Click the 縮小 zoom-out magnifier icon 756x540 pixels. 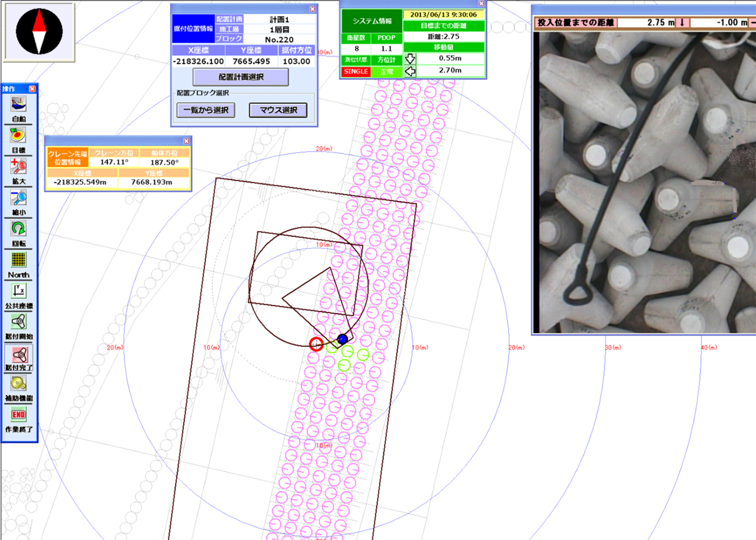pyautogui.click(x=19, y=198)
